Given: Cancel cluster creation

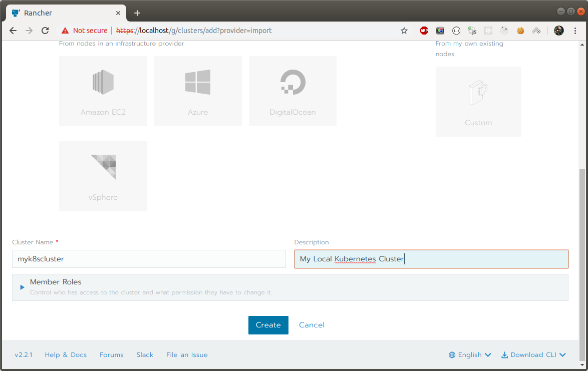Looking at the screenshot, I should [312, 325].
